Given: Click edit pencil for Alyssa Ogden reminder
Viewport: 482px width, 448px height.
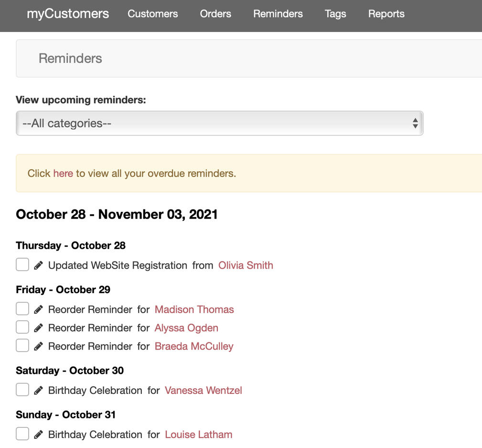Looking at the screenshot, I should pyautogui.click(x=39, y=328).
